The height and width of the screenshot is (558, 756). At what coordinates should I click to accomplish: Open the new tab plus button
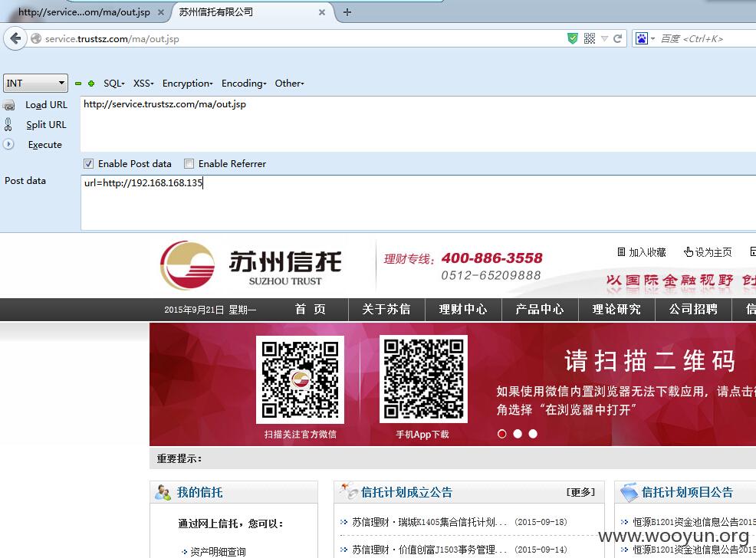tap(347, 12)
